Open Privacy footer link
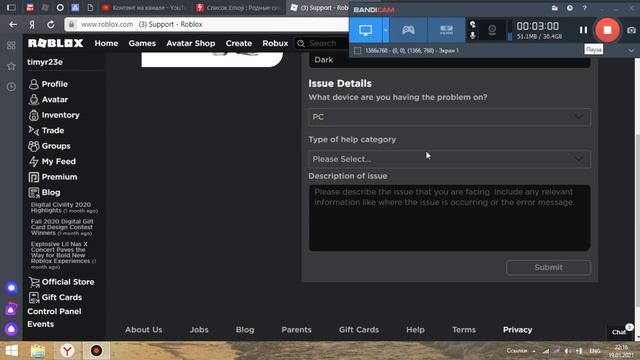The image size is (640, 360). pyautogui.click(x=517, y=330)
